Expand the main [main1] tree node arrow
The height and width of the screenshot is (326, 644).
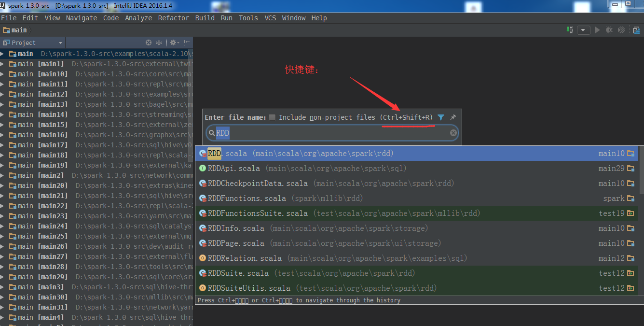pyautogui.click(x=3, y=64)
